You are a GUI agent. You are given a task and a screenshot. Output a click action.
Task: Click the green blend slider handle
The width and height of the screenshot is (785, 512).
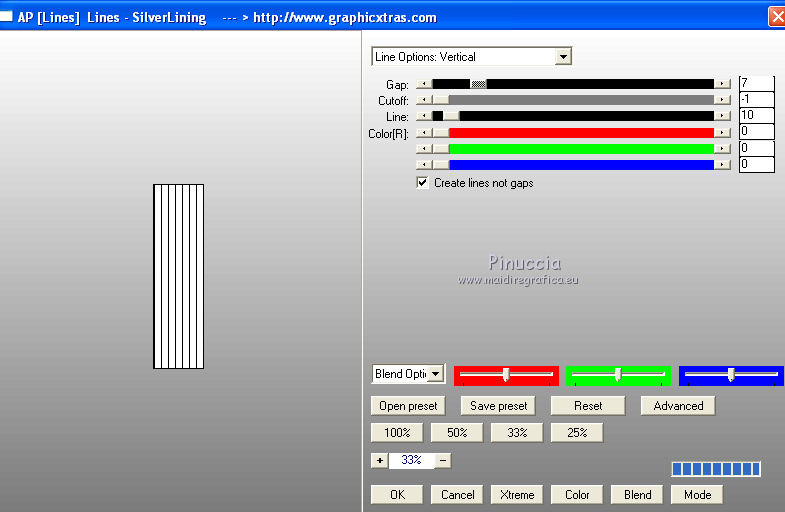[x=618, y=374]
